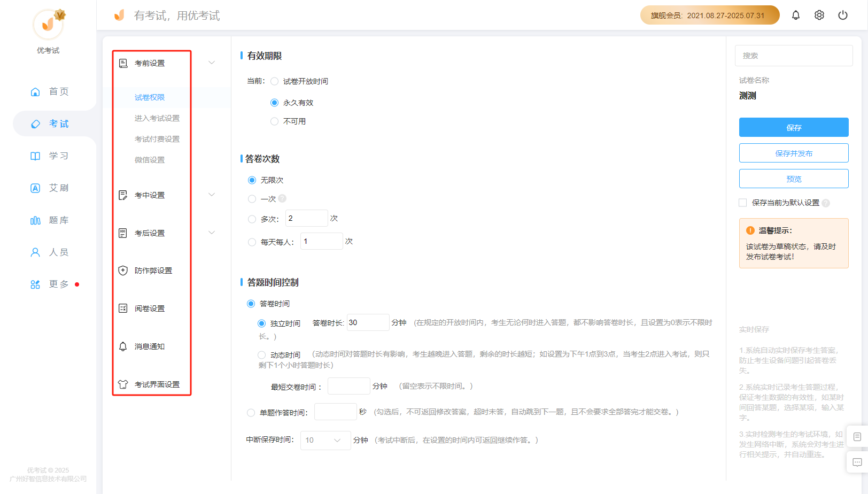
Task: Click the score sheet icon beside 考后设置
Action: click(x=123, y=233)
